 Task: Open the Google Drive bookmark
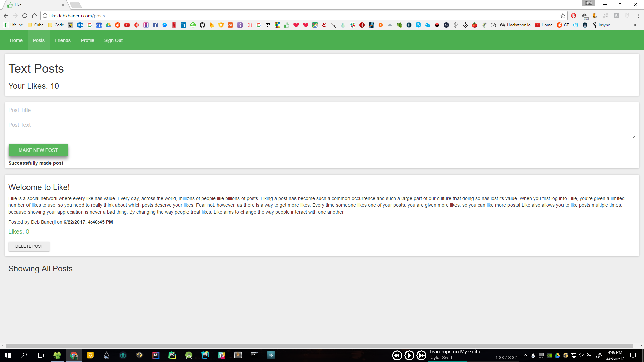pos(108,25)
